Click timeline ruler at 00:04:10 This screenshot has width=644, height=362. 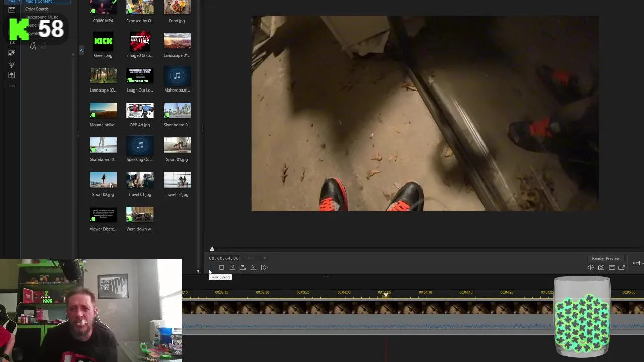pyautogui.click(x=425, y=292)
